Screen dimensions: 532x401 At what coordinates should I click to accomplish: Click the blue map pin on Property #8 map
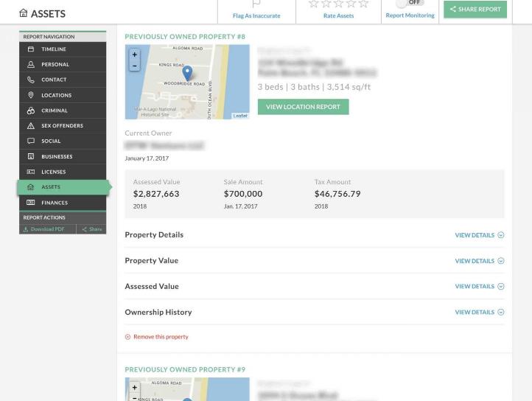pos(187,73)
